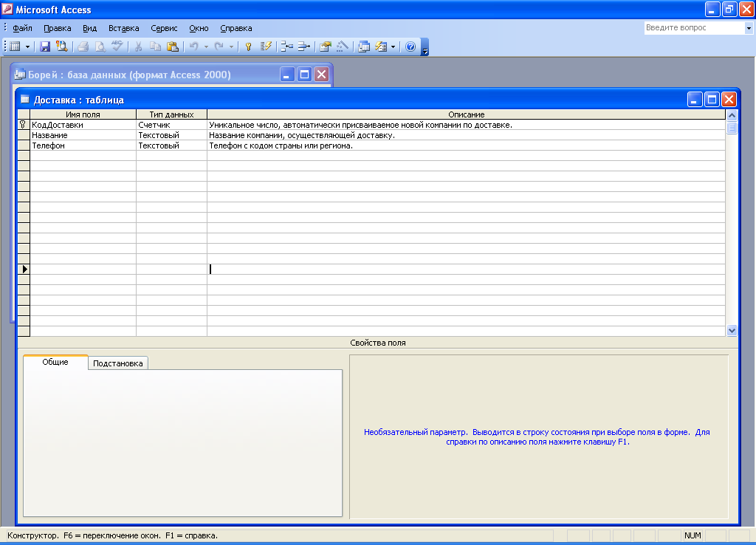Click the Build wand icon

(x=343, y=47)
